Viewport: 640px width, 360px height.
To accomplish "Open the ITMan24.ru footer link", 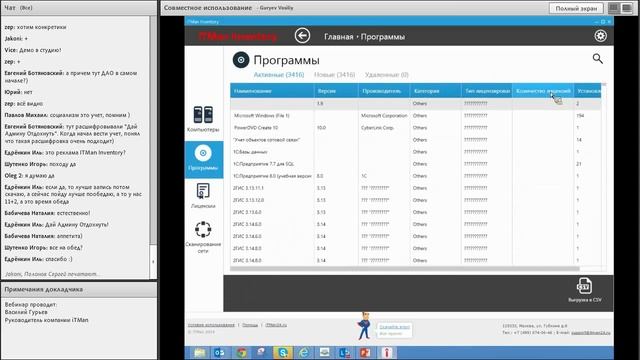I will click(276, 325).
